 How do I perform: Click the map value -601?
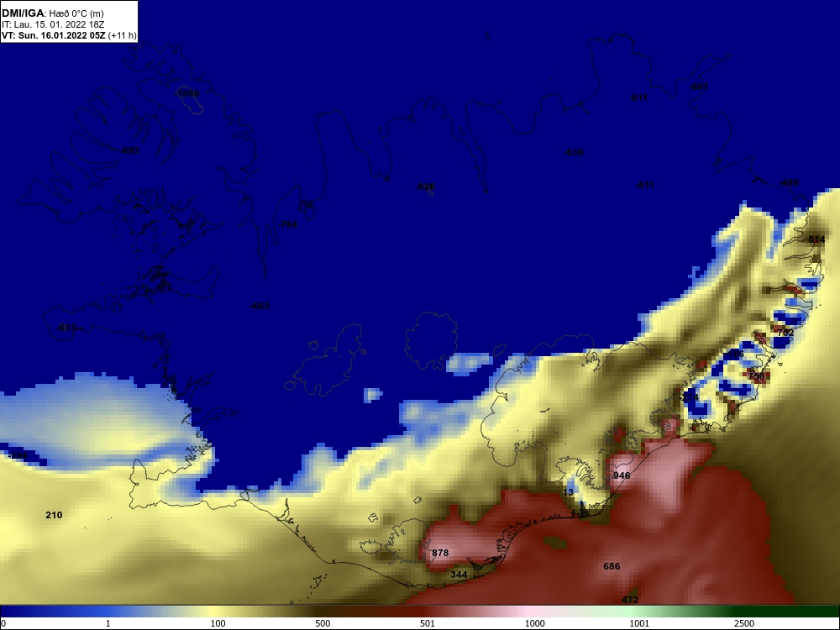(698, 87)
